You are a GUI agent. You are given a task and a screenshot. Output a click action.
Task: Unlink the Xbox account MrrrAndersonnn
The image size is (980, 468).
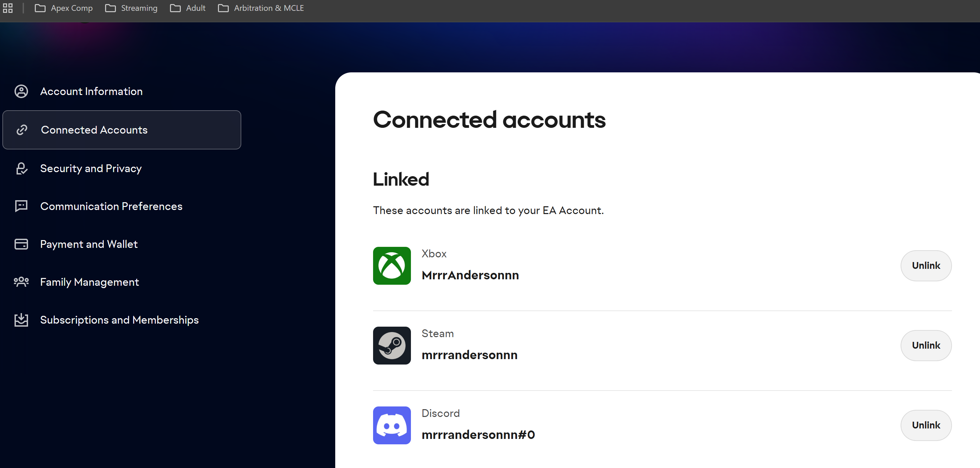click(x=926, y=265)
